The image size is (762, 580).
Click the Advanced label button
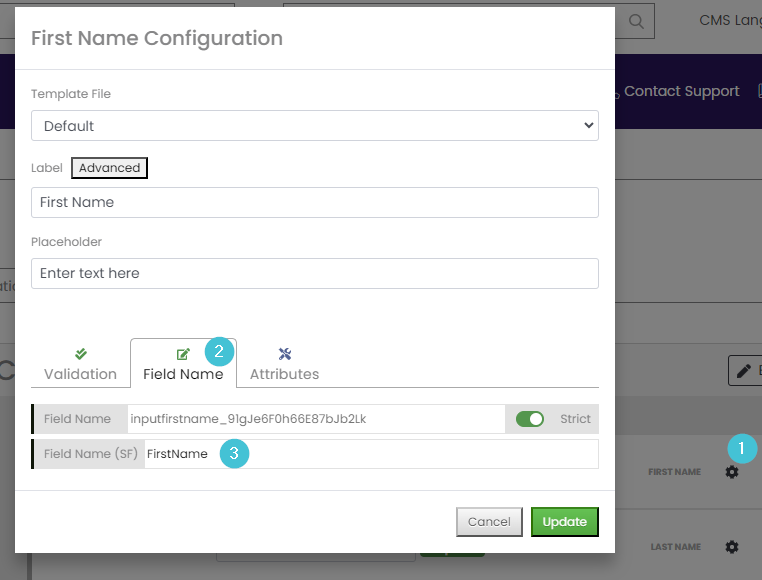pyautogui.click(x=109, y=168)
